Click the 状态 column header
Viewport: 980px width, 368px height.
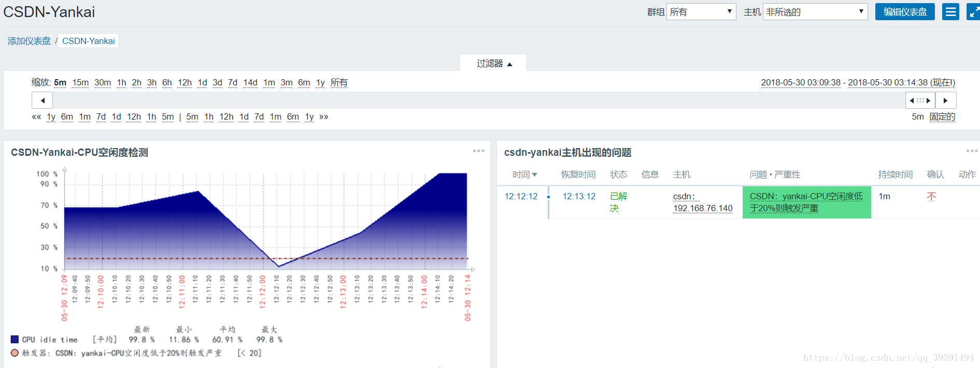(618, 174)
